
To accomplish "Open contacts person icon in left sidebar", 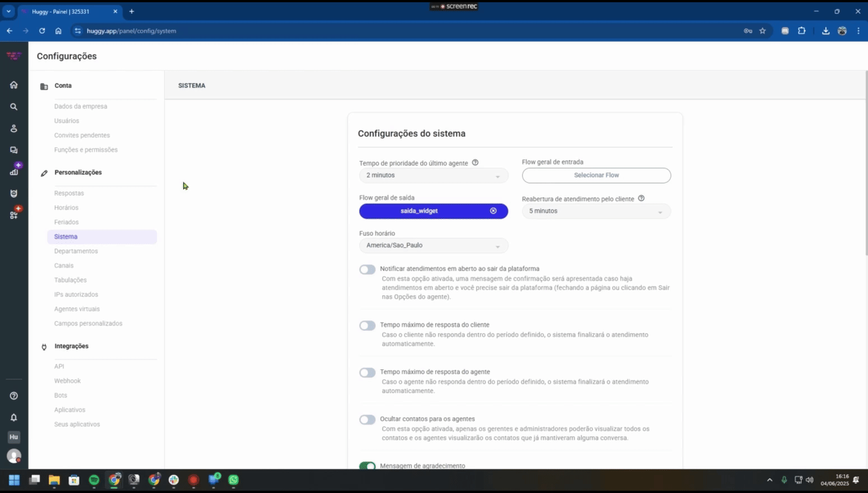I will (x=13, y=128).
